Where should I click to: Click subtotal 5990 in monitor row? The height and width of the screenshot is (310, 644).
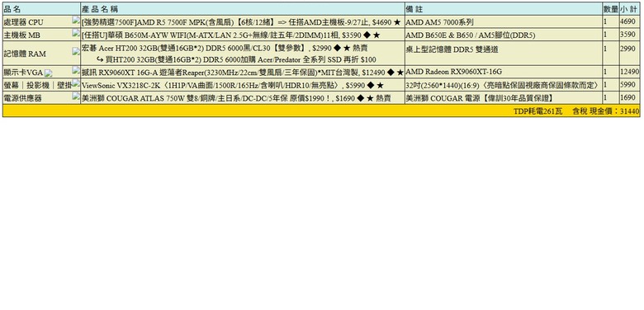point(627,85)
